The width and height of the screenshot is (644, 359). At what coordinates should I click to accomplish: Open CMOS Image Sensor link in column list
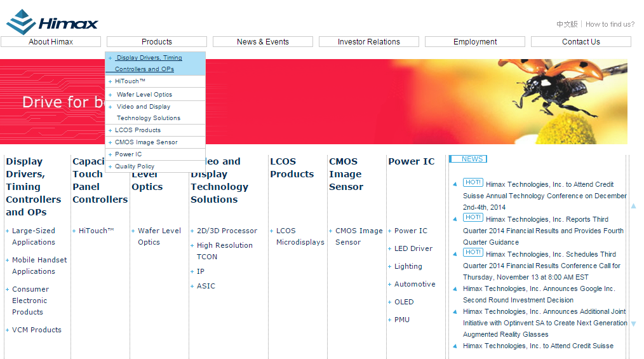[359, 236]
